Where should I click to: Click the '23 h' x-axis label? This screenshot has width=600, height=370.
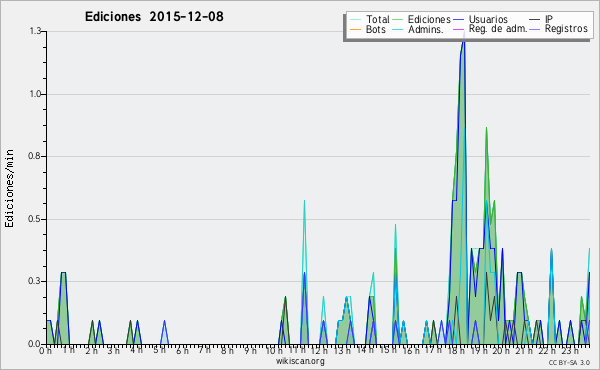tap(569, 350)
